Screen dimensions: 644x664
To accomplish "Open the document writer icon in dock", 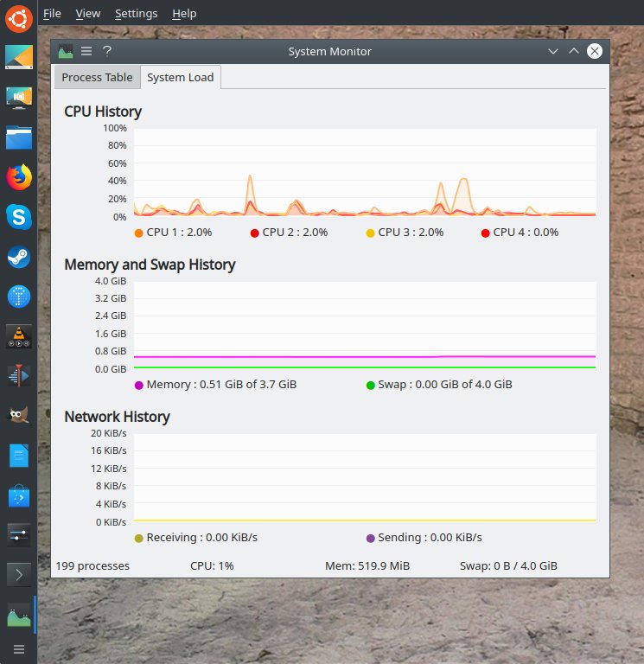I will (19, 456).
